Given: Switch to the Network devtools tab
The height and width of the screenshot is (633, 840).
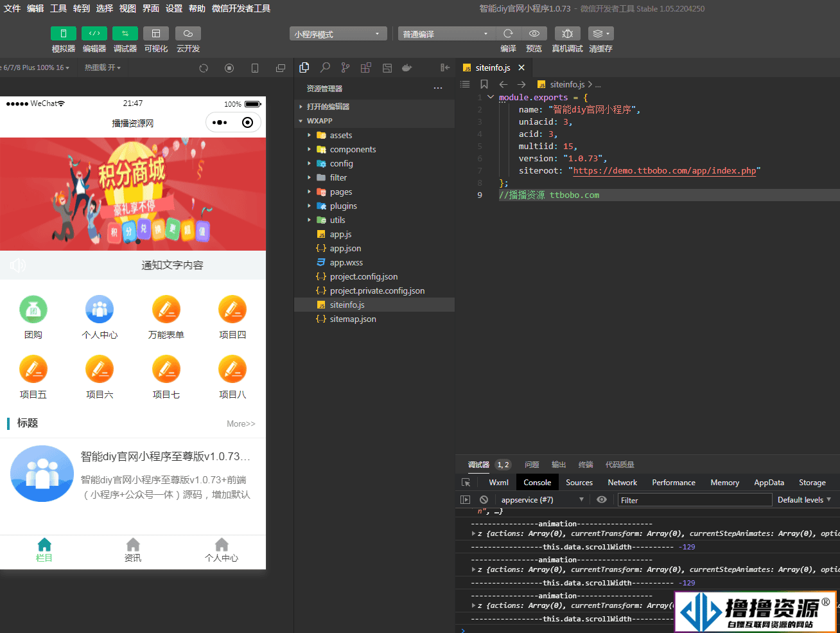Looking at the screenshot, I should 622,483.
